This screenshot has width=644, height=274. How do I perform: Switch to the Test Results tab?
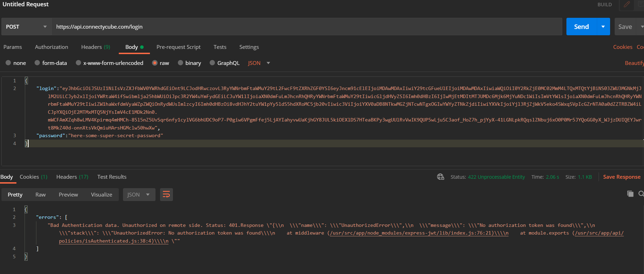click(x=112, y=177)
